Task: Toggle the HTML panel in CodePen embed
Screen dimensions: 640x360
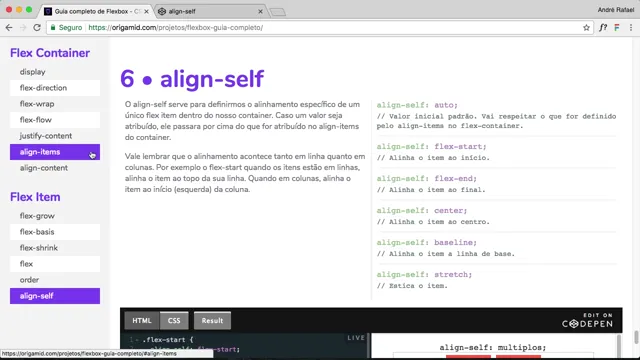Action: click(x=142, y=321)
